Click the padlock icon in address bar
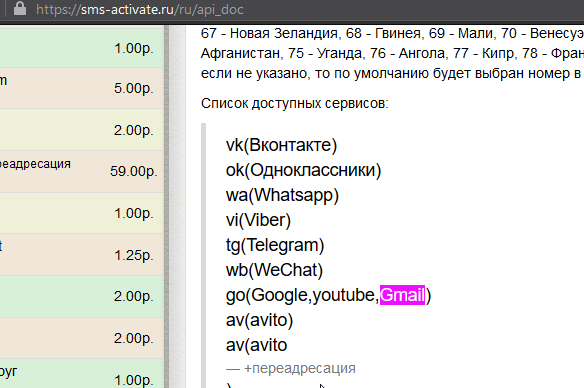This screenshot has height=388, width=584. click(x=20, y=9)
